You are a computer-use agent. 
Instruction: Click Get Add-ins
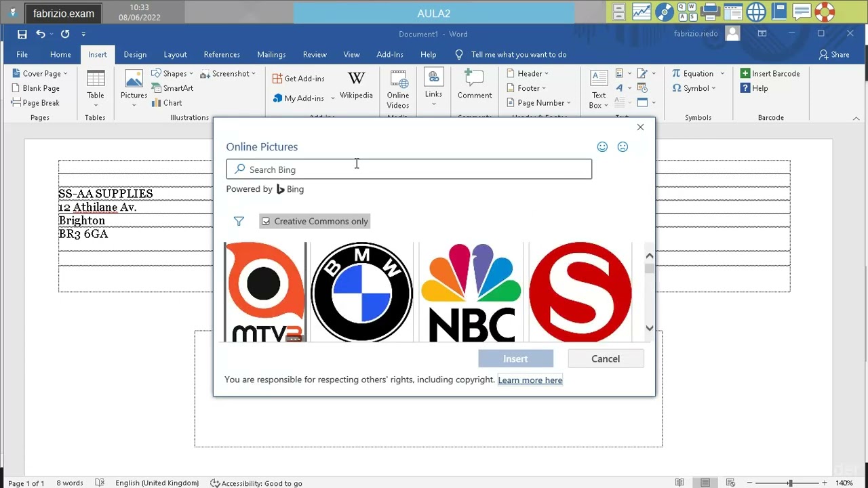coord(298,79)
